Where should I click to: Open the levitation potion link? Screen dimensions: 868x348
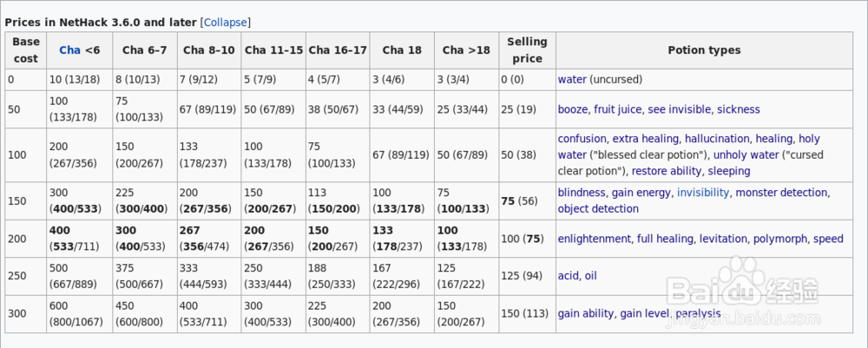coord(722,239)
